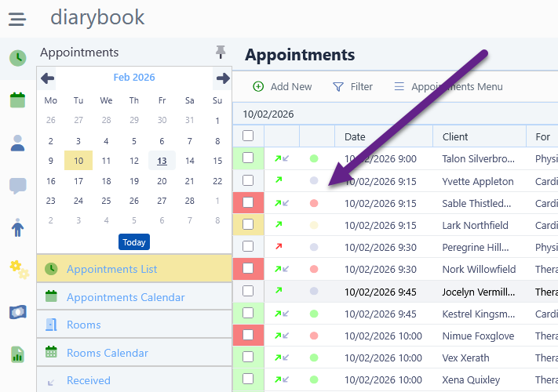Open the green report chart sidebar icon

(x=17, y=354)
